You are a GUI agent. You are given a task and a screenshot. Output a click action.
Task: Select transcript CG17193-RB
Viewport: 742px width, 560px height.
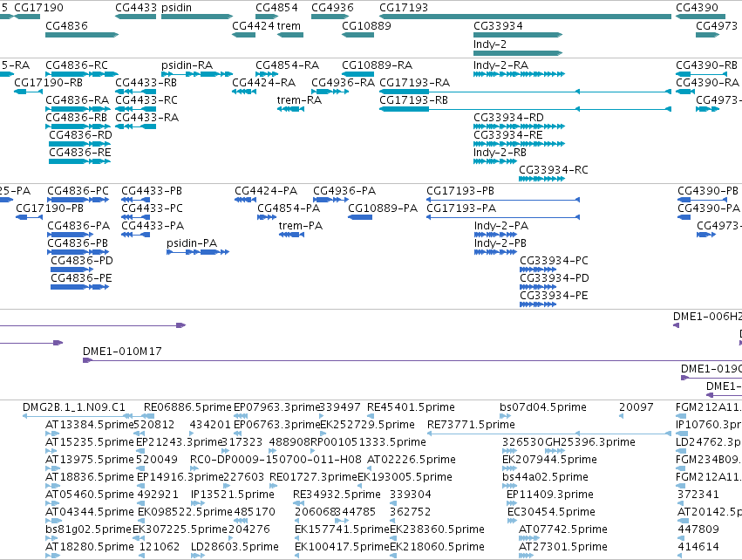click(x=413, y=100)
